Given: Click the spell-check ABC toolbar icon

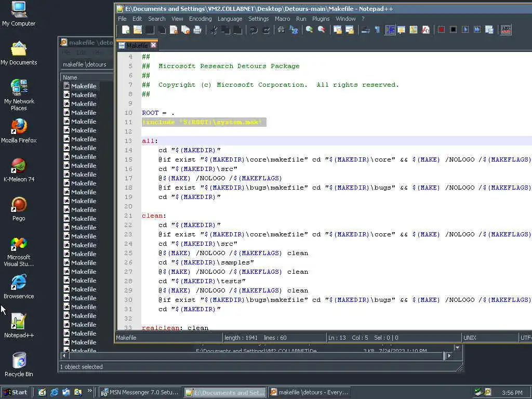Looking at the screenshot, I should [506, 30].
